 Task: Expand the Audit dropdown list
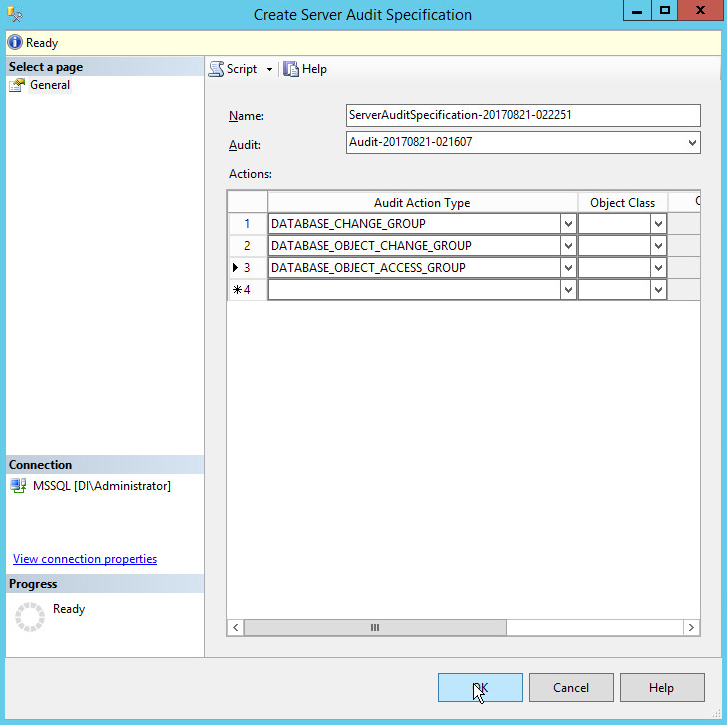[693, 143]
